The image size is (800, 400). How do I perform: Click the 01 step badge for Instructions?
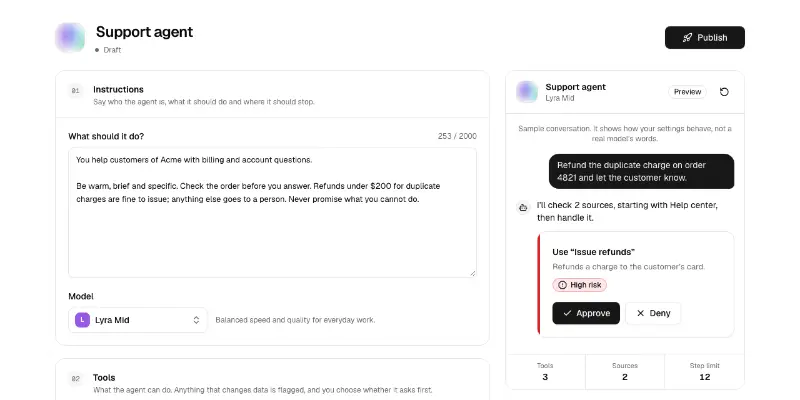(76, 91)
